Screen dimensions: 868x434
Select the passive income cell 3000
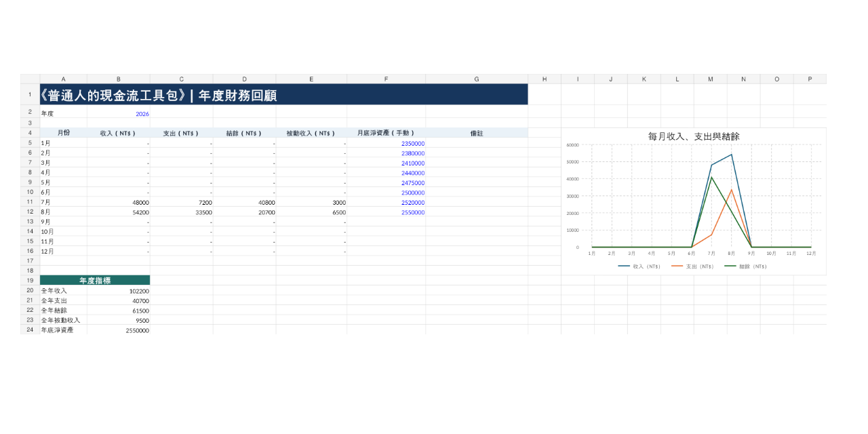[311, 203]
